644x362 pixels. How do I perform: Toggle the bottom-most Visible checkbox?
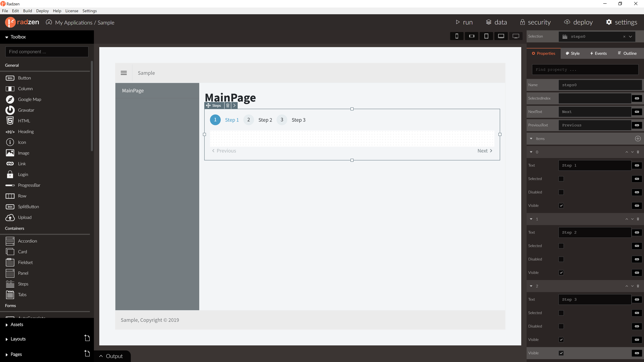pos(561,353)
